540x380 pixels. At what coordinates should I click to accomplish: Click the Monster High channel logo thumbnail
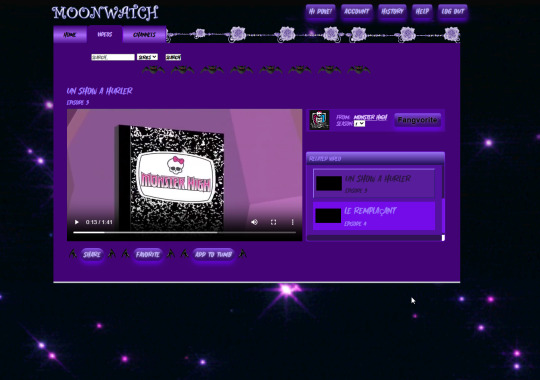point(319,120)
